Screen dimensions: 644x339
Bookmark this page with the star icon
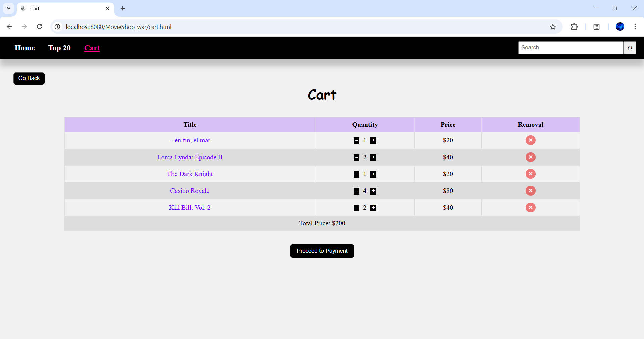click(553, 27)
